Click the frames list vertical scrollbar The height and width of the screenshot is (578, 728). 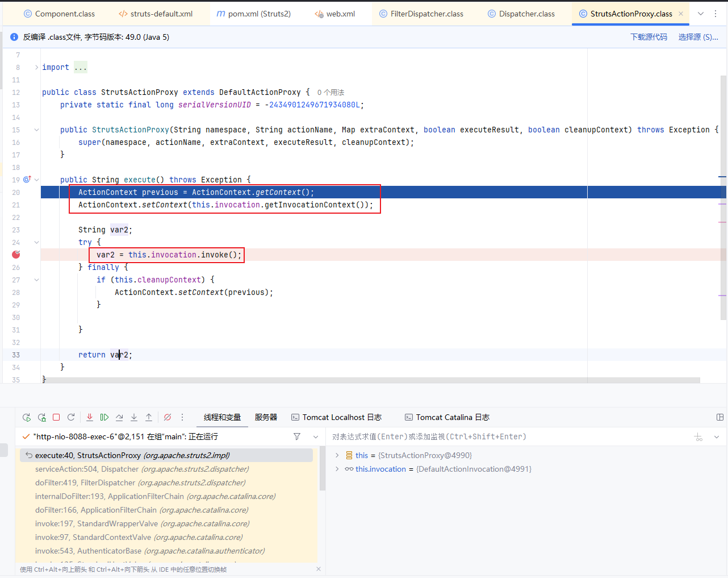pos(323,469)
